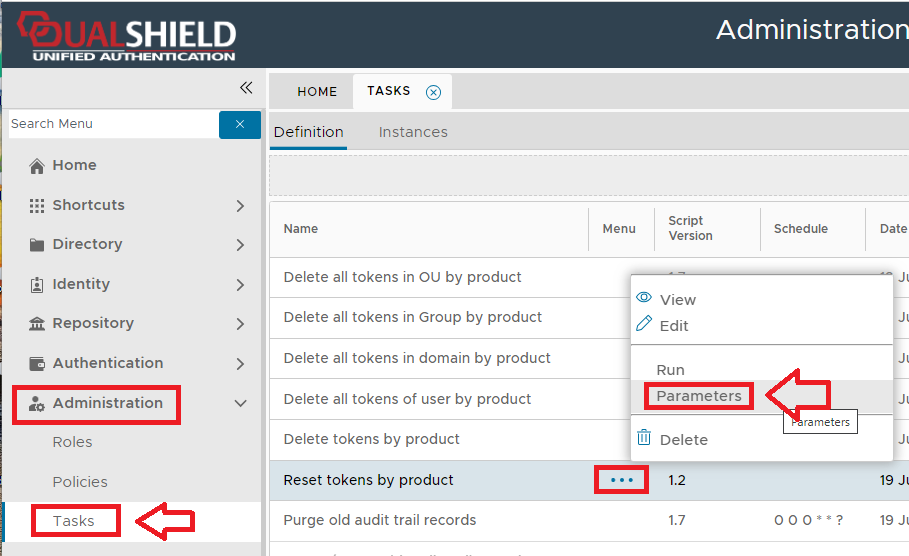The width and height of the screenshot is (909, 556).
Task: Open the three-dots menu for Reset tokens
Action: [x=622, y=480]
